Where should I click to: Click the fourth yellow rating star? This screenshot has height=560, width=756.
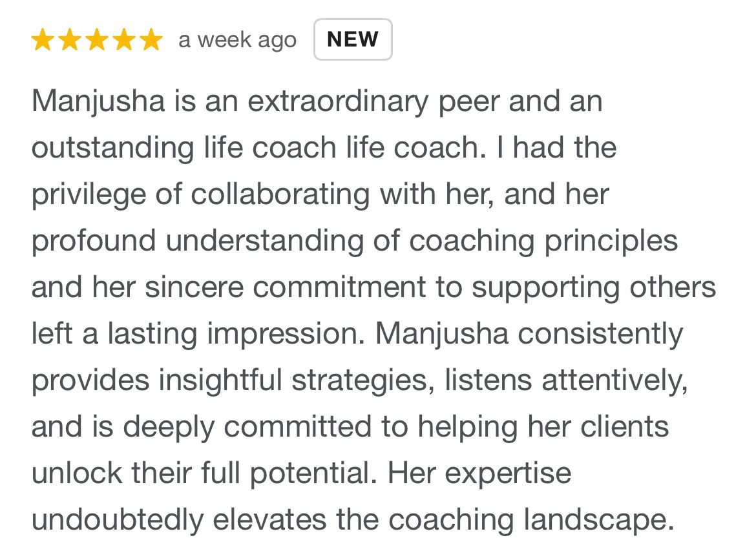pos(125,39)
